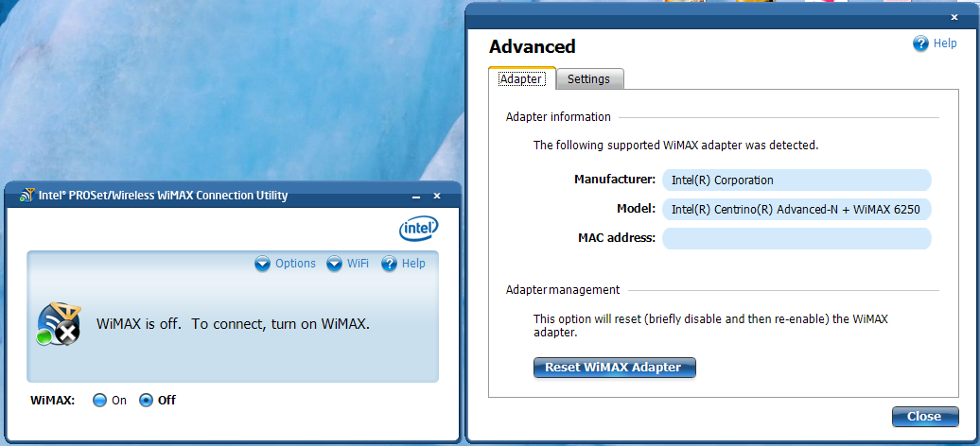Open the WiFi dropdown menu
This screenshot has height=446, width=980.
(348, 264)
